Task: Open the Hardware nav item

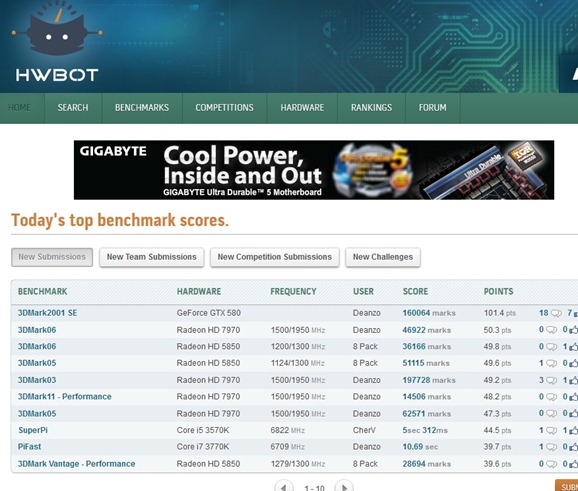Action: point(302,108)
